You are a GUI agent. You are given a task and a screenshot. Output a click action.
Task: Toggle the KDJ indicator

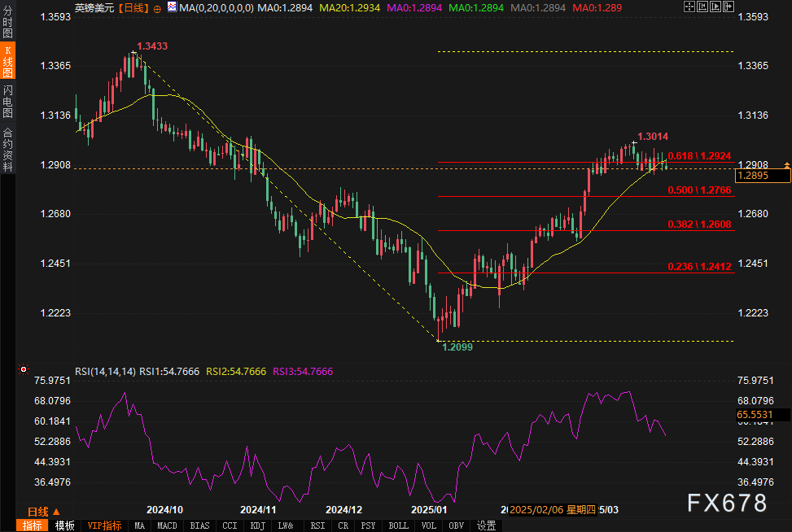(257, 525)
